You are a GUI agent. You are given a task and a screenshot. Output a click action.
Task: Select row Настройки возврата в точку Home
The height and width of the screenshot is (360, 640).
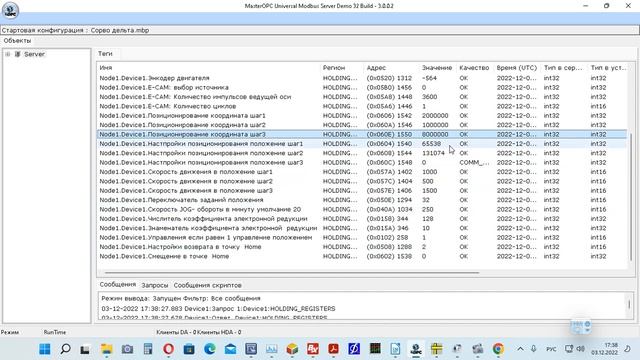pos(362,247)
